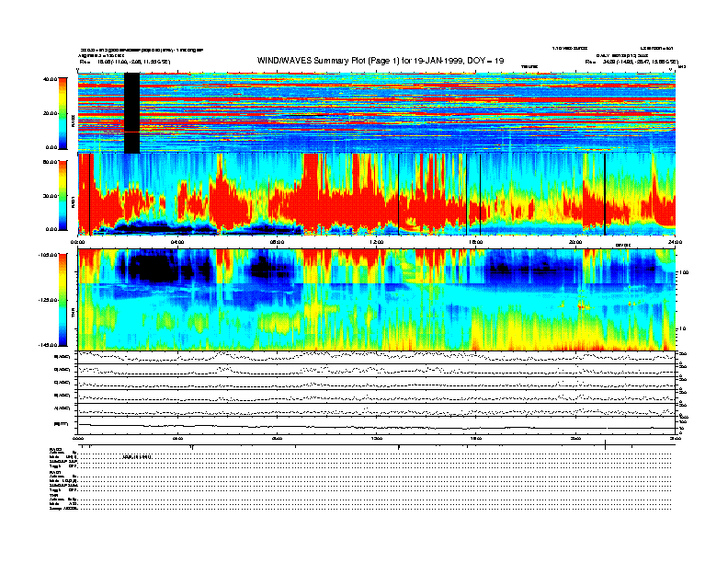Click the TNR status block heading
Screen dimensions: 728x563
coord(55,495)
